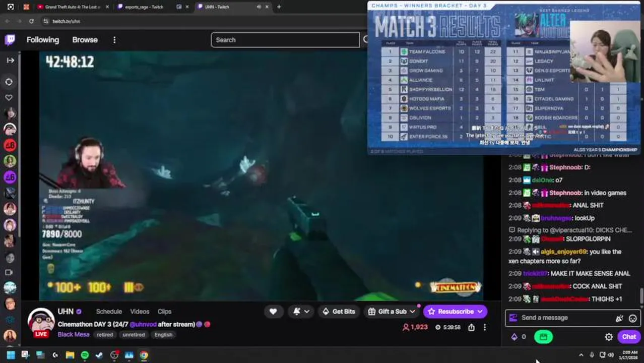This screenshot has width=644, height=363.
Task: Follow the @uhnvod link in stream title
Action: pos(143,324)
